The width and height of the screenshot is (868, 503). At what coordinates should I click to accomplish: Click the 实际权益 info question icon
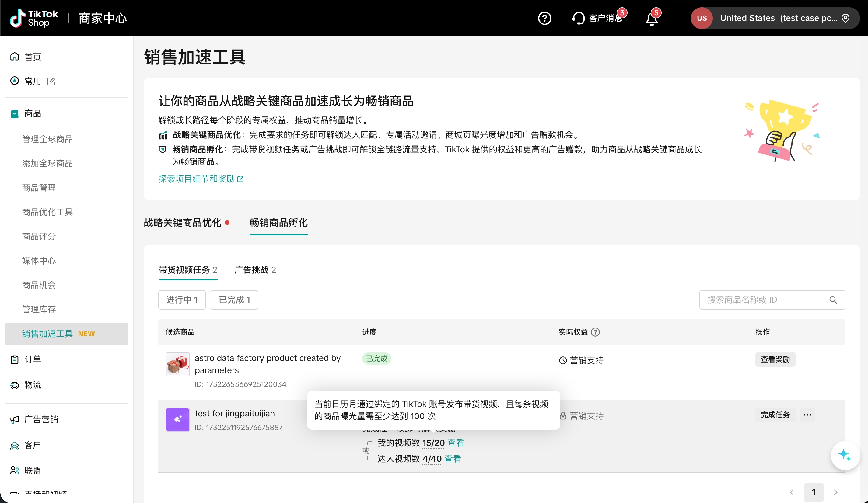click(x=595, y=332)
